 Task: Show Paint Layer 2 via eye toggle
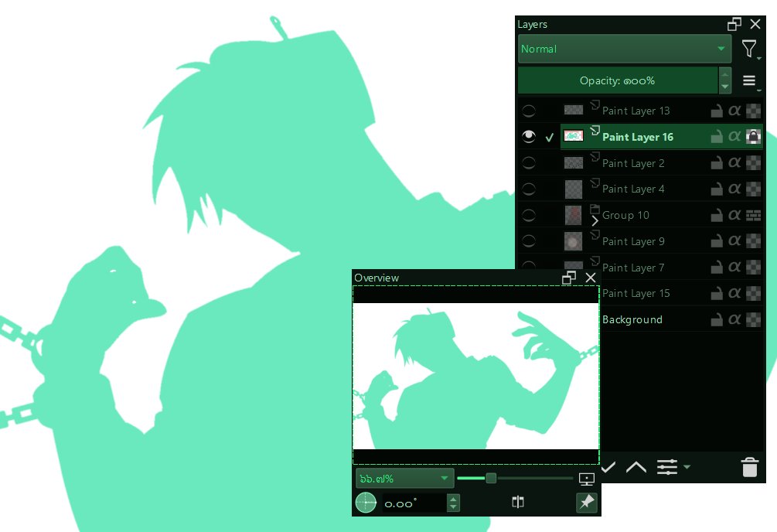529,162
